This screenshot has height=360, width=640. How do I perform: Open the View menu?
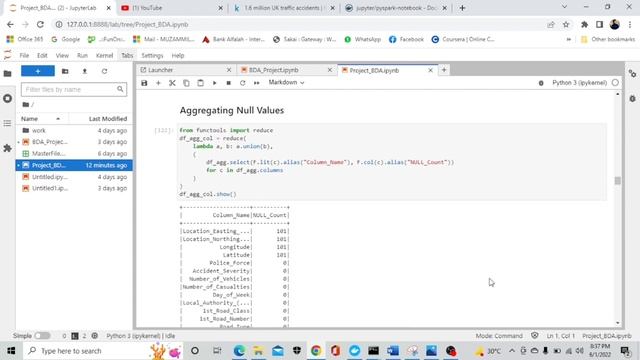(x=62, y=56)
